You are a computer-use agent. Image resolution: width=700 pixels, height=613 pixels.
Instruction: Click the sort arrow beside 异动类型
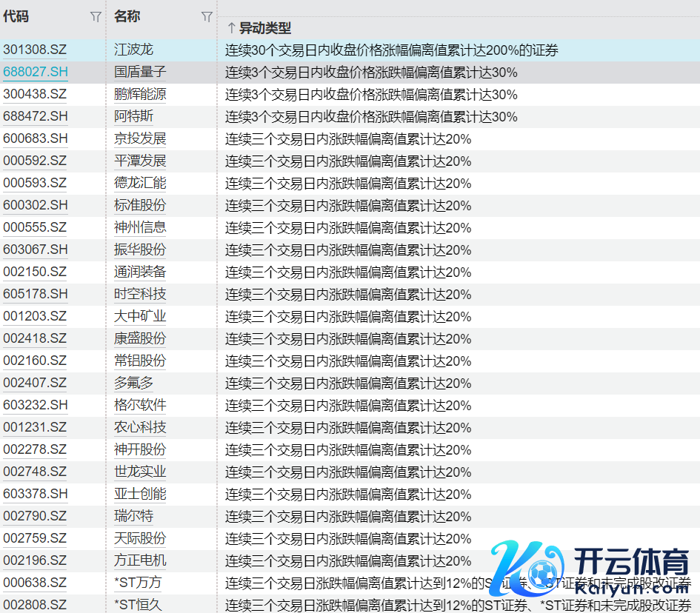point(231,28)
